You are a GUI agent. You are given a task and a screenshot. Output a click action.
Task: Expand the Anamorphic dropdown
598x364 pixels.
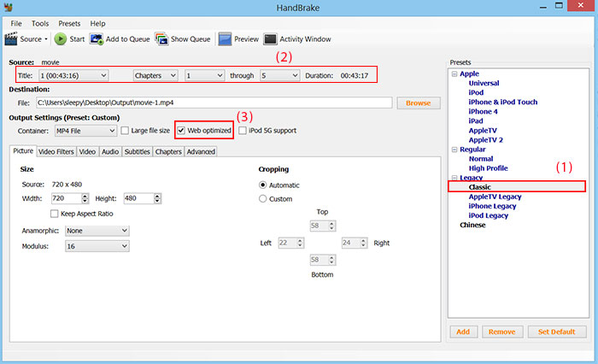(97, 231)
